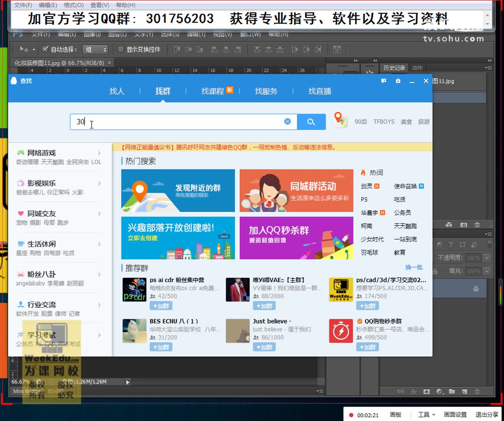Expand the 行业交流 category arrow
This screenshot has height=421, width=504.
click(100, 305)
